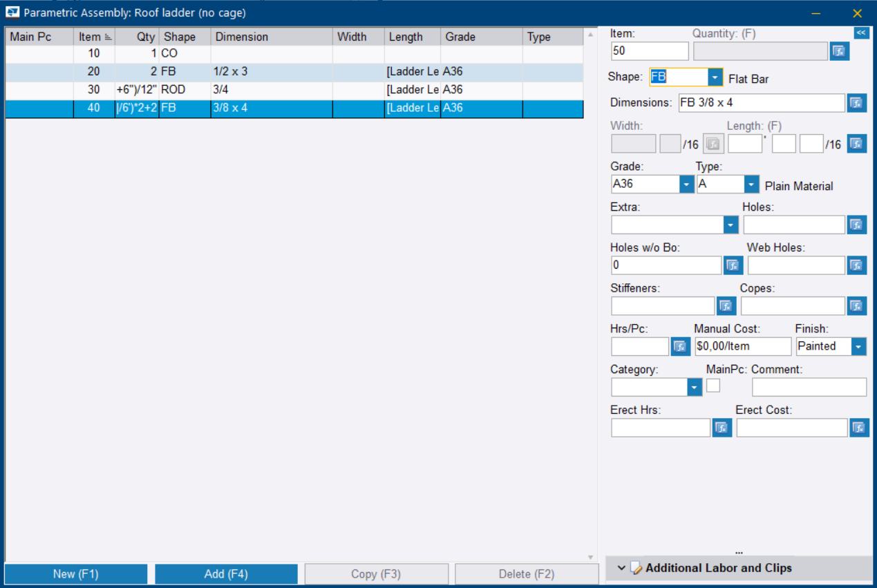Open the Length formula editor icon
This screenshot has width=877, height=588.
pyautogui.click(x=856, y=144)
